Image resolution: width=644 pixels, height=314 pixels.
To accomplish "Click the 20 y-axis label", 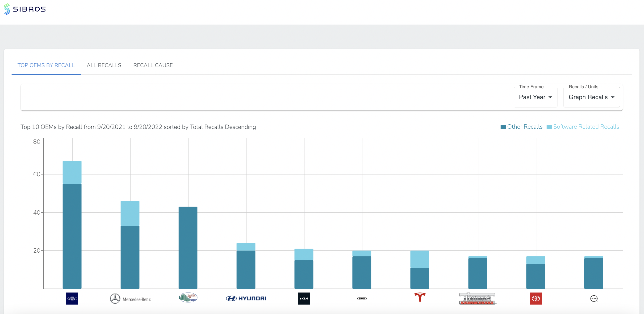I will [x=37, y=250].
